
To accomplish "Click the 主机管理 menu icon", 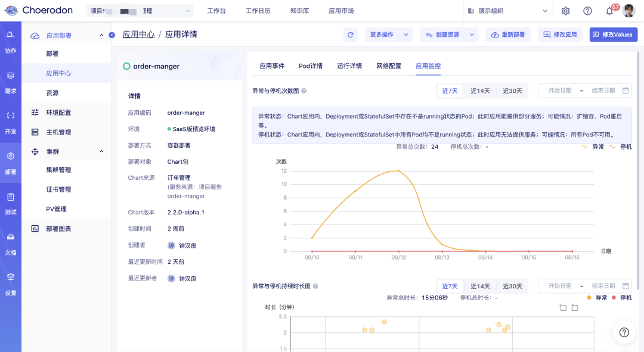I will pos(35,132).
